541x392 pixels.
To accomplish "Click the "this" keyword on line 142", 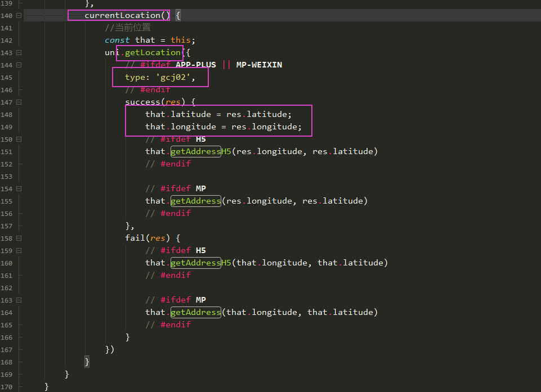I will [181, 40].
